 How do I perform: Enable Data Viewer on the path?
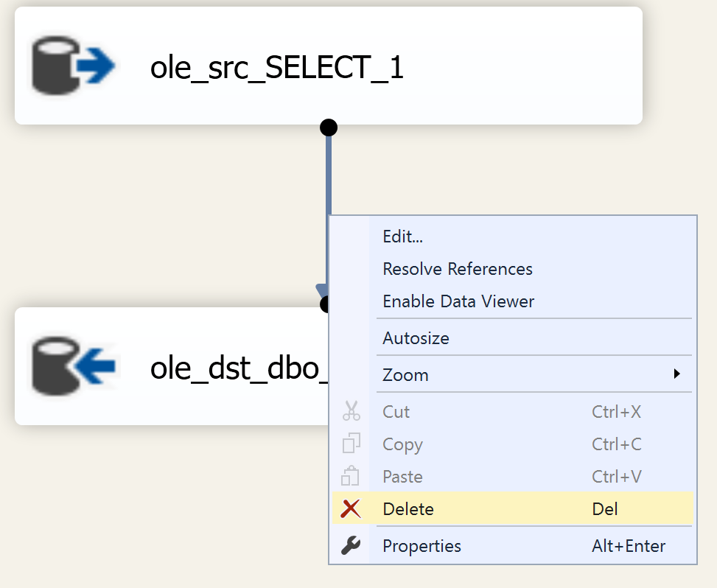(458, 301)
